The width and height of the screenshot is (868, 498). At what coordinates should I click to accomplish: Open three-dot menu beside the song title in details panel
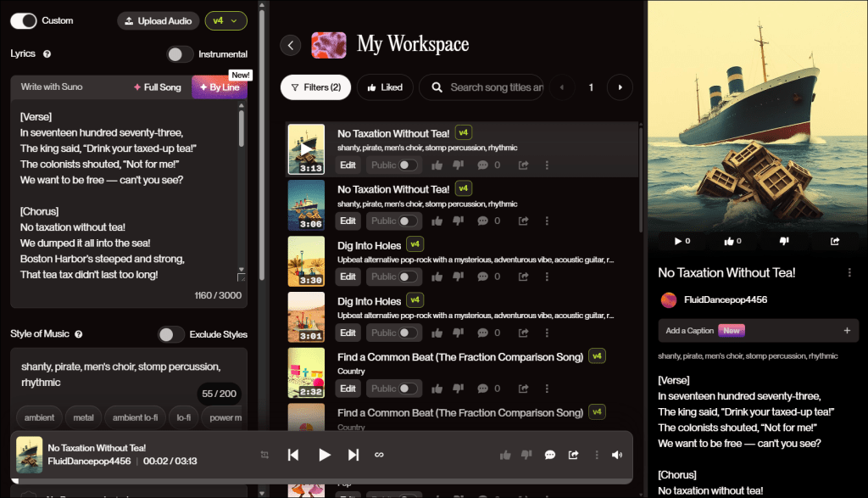click(x=849, y=272)
